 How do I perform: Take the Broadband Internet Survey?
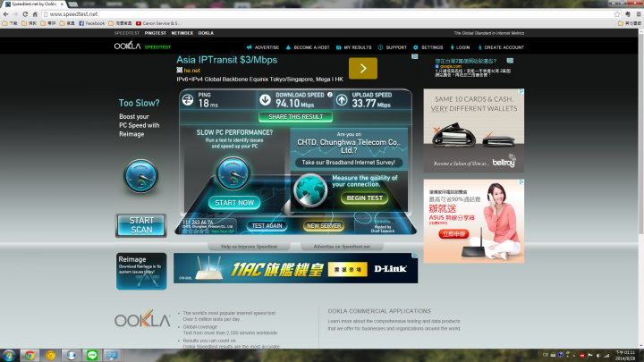click(349, 163)
